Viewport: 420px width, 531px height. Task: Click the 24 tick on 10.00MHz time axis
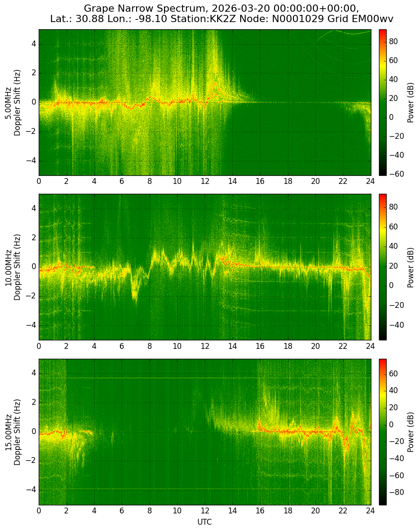[370, 346]
